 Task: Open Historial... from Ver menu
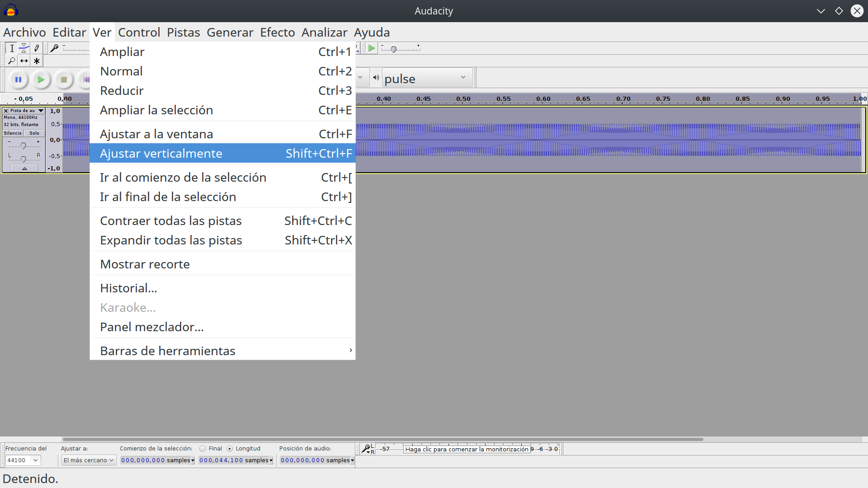pyautogui.click(x=222, y=288)
